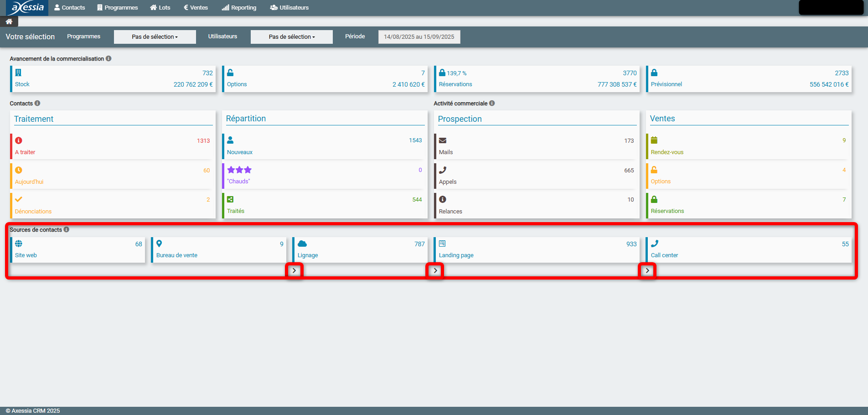Expand the chevron below Lignage card
This screenshot has height=415, width=868.
coord(435,270)
